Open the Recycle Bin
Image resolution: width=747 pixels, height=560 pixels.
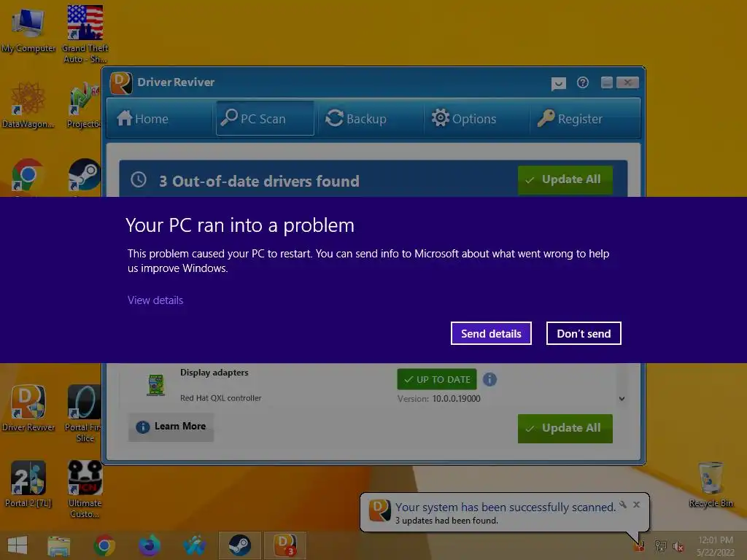[711, 484]
